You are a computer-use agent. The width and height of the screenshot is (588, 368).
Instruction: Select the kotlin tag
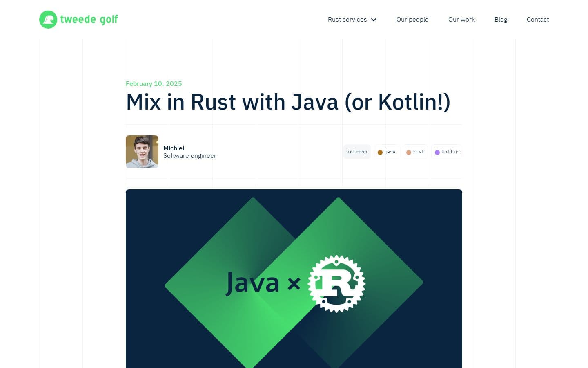coord(447,152)
